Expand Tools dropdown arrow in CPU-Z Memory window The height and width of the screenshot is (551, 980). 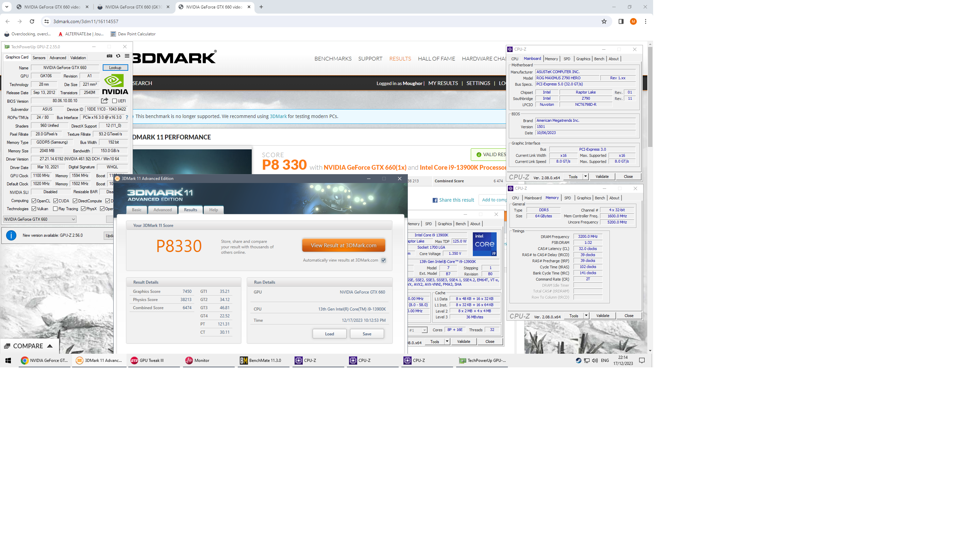tap(586, 315)
